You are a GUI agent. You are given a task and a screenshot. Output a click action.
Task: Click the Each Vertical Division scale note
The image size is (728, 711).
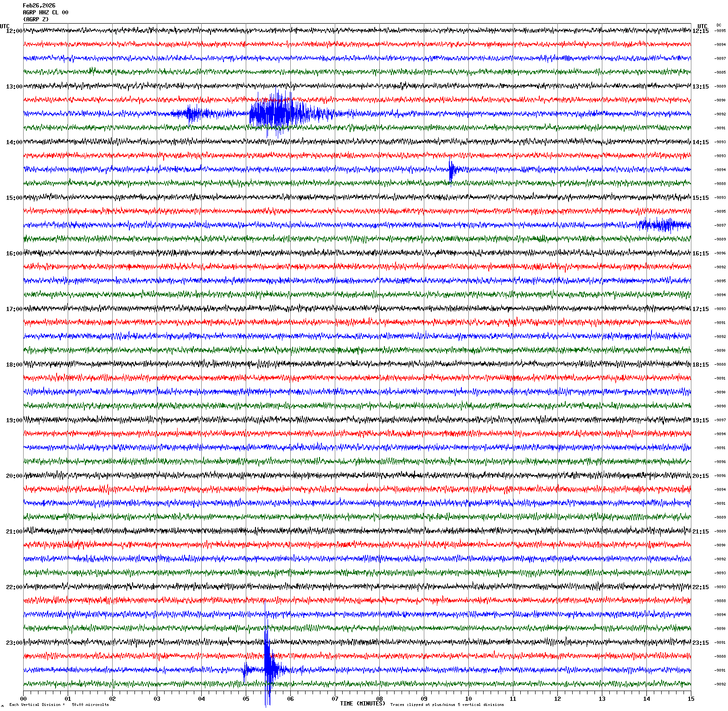pyautogui.click(x=59, y=705)
